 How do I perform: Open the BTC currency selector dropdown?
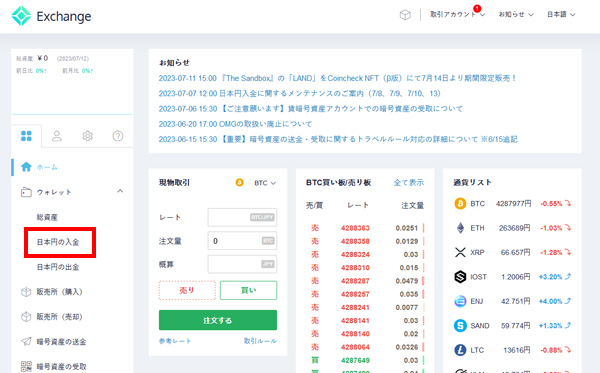[x=265, y=183]
